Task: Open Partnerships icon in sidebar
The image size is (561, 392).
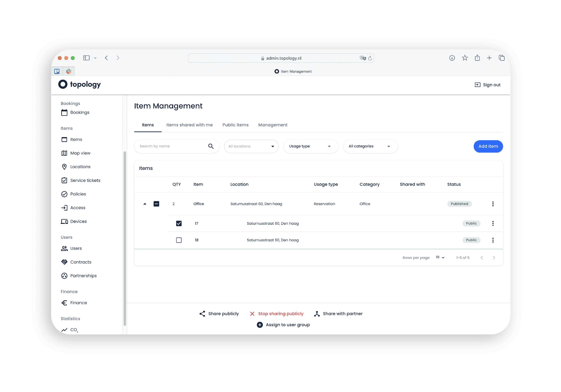Action: 64,276
